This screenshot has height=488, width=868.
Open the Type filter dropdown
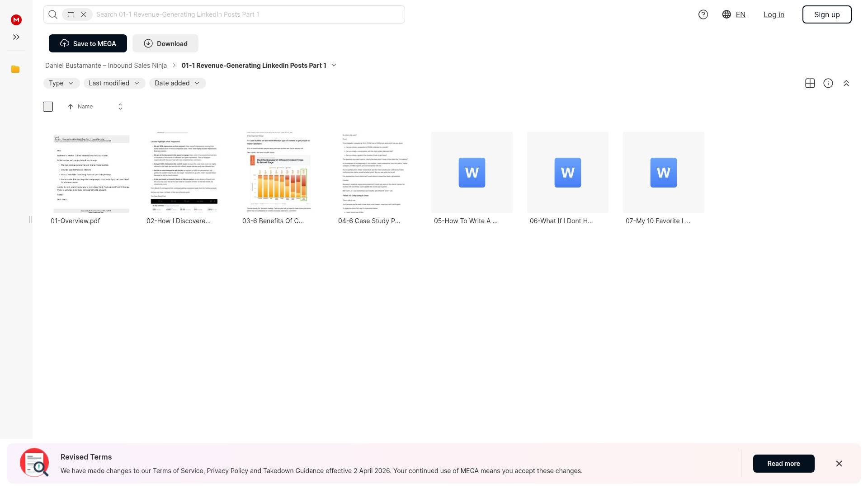61,83
